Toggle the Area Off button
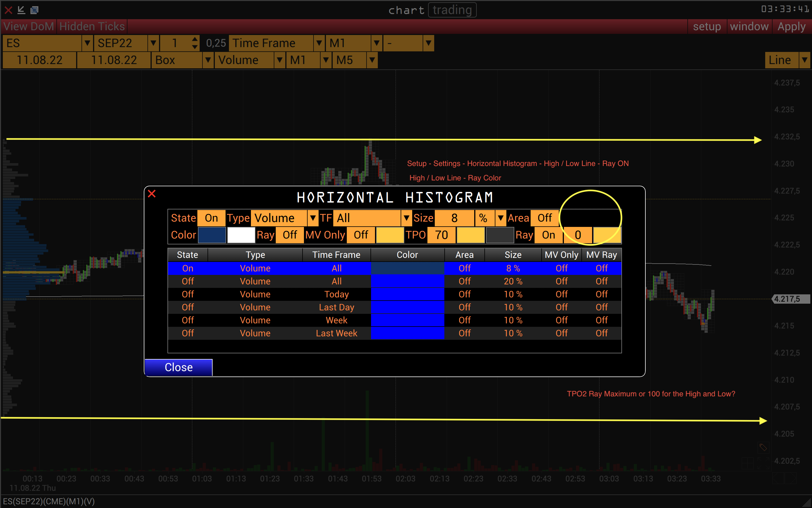The image size is (812, 508). pos(545,218)
